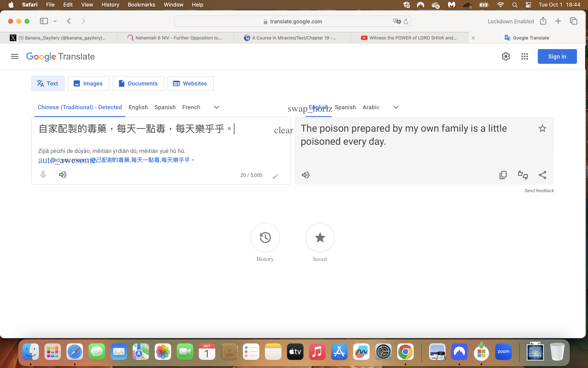Open a new Safari tab
Image resolution: width=588 pixels, height=368 pixels.
558,21
